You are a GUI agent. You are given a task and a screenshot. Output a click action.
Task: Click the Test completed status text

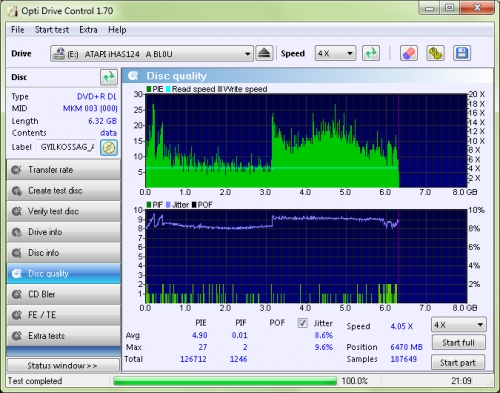coord(35,381)
